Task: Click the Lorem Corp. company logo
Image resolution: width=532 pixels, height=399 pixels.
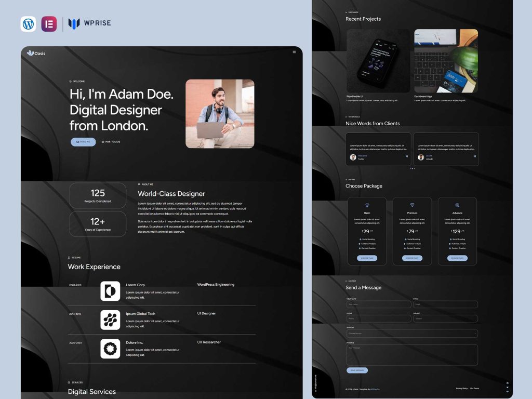Action: click(x=110, y=291)
